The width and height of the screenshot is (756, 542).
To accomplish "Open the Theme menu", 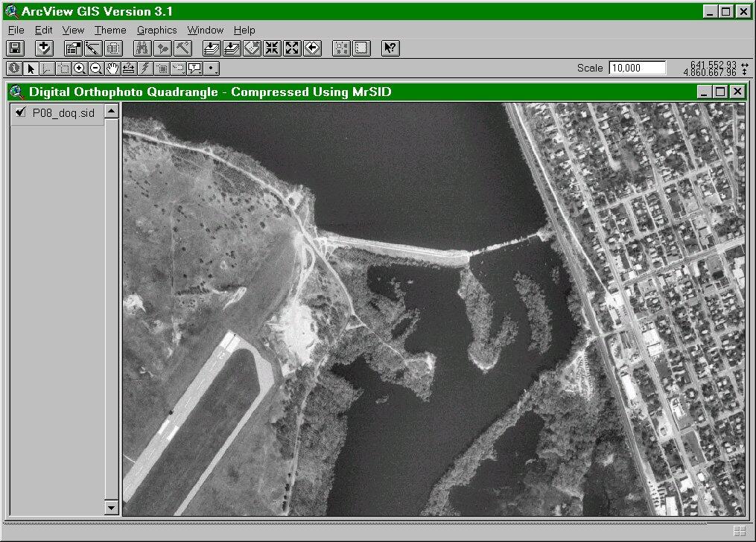I will pos(109,30).
